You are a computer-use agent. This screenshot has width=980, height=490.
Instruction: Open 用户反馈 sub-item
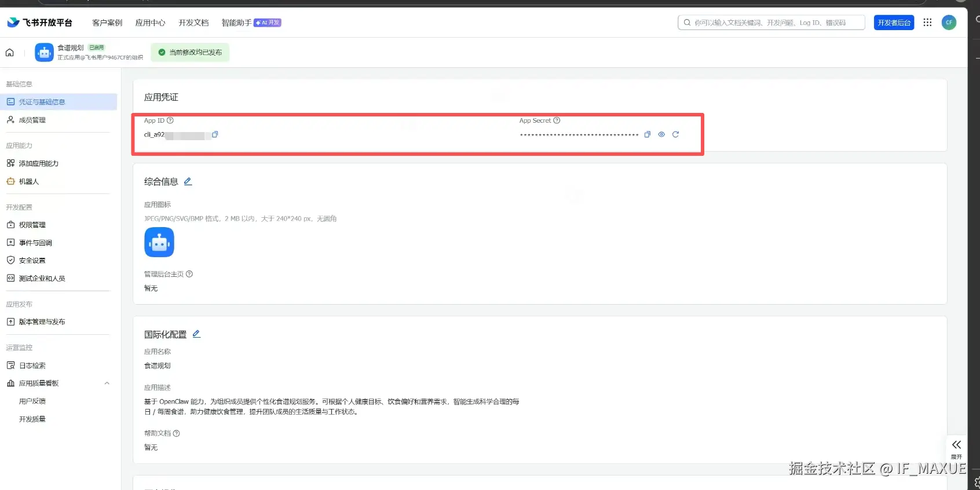click(32, 401)
